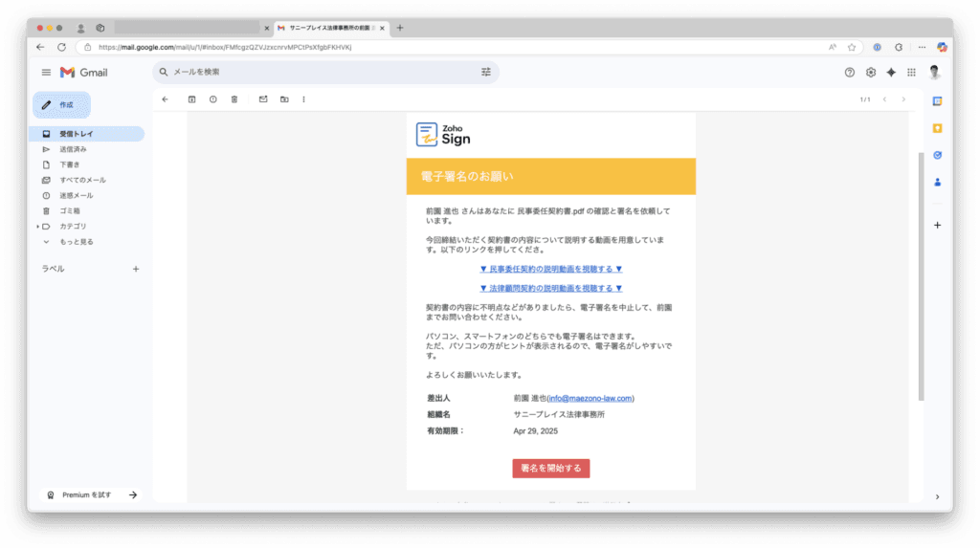This screenshot has height=548, width=980.
Task: Open the search filter options
Action: [485, 72]
